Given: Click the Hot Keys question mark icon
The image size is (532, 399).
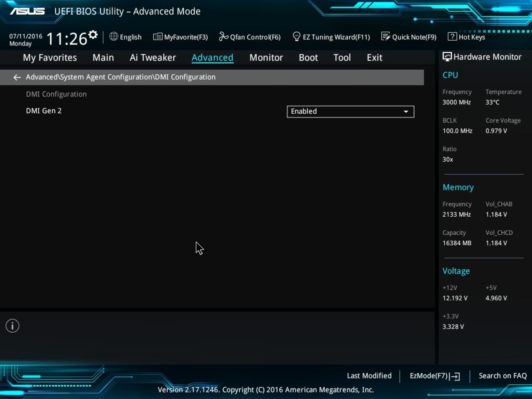Looking at the screenshot, I should click(452, 36).
